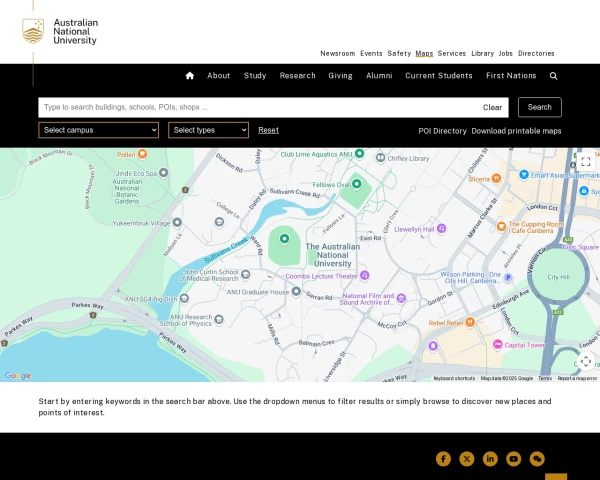The width and height of the screenshot is (600, 480).
Task: Open Google Maps Terms link
Action: tap(545, 378)
